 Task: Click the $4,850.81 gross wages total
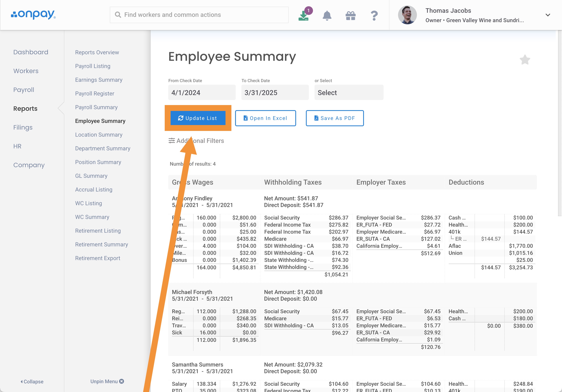244,268
